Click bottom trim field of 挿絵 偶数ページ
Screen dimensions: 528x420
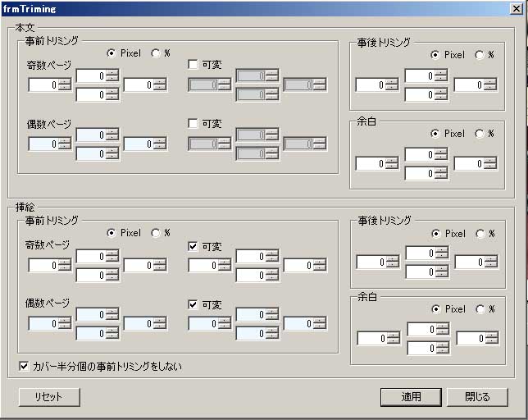(98, 333)
